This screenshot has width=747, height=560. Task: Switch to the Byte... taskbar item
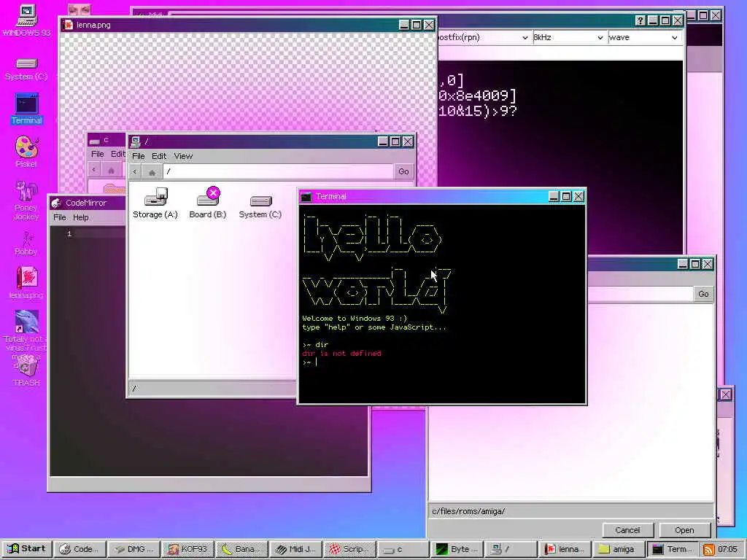456,549
